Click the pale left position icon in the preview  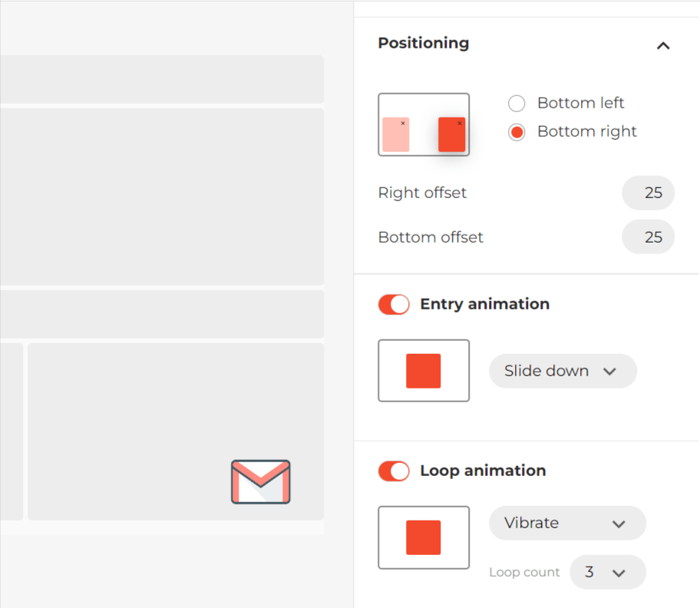tap(396, 134)
